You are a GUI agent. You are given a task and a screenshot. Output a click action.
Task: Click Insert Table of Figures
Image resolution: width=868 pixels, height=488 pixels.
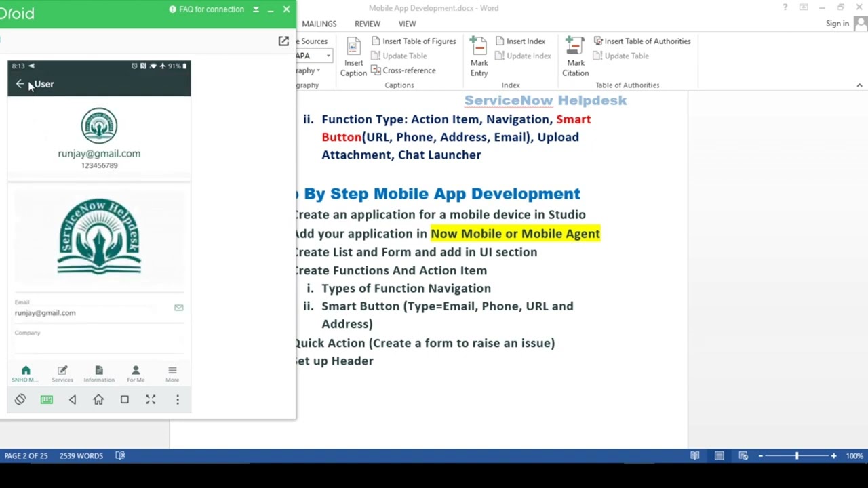pos(413,41)
